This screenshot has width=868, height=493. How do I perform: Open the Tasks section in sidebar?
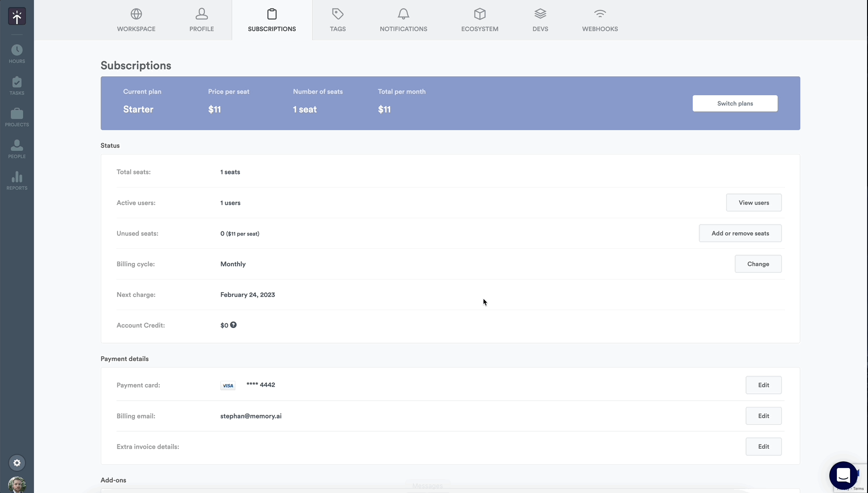click(x=17, y=85)
